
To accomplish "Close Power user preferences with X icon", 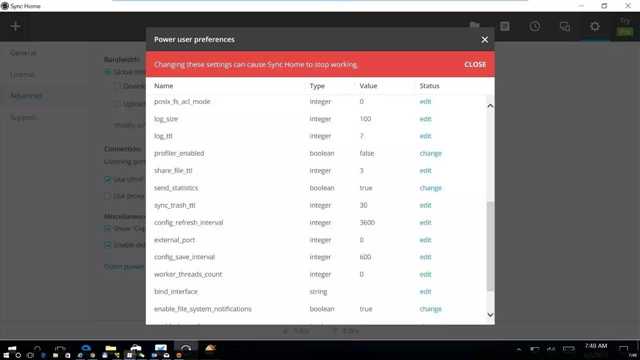I will point(484,40).
